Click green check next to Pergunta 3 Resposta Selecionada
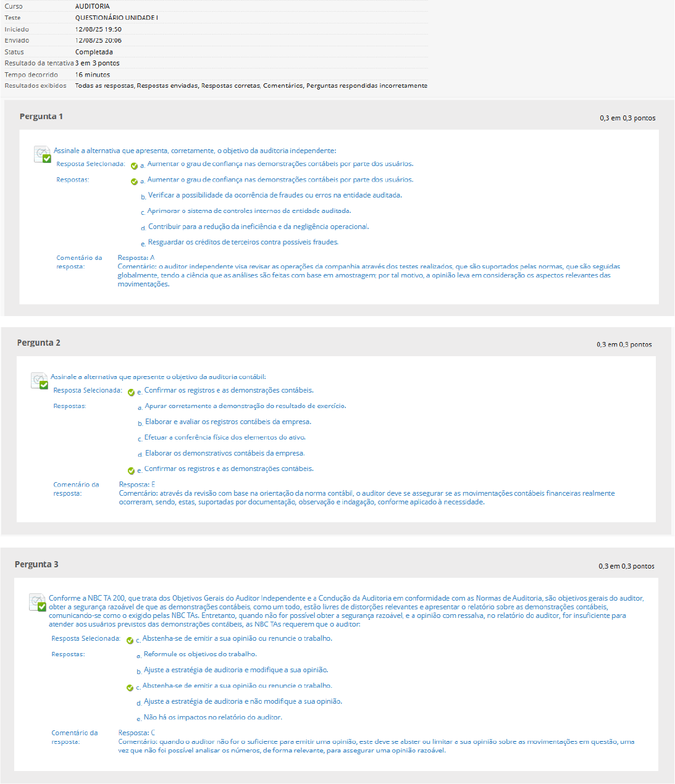Image resolution: width=675 pixels, height=784 pixels. [130, 640]
